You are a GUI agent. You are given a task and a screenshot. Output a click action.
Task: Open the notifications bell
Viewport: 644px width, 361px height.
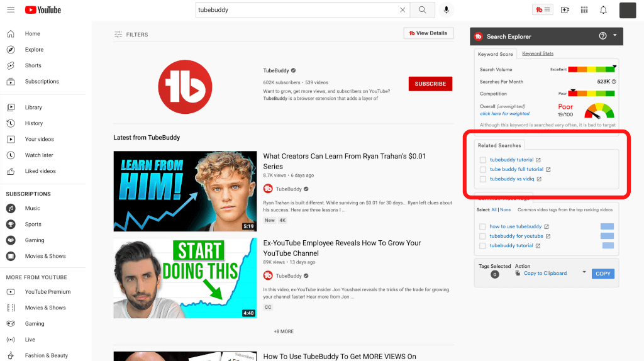tap(603, 10)
